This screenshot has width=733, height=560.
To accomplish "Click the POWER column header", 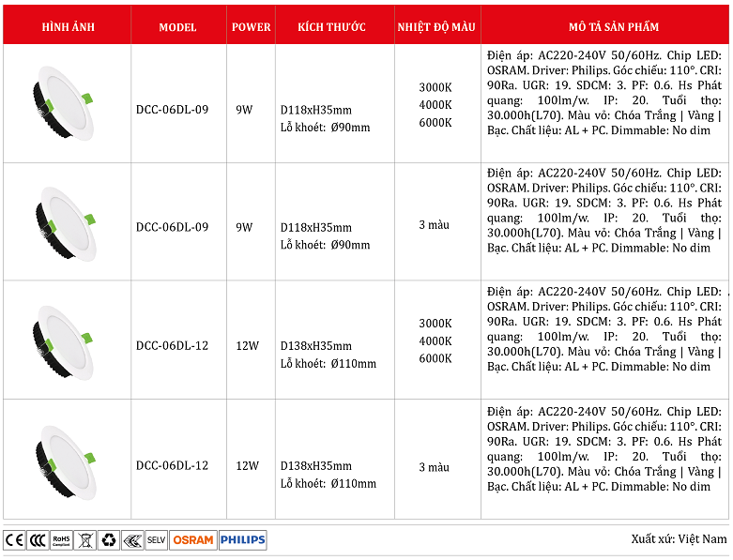I will [x=251, y=27].
